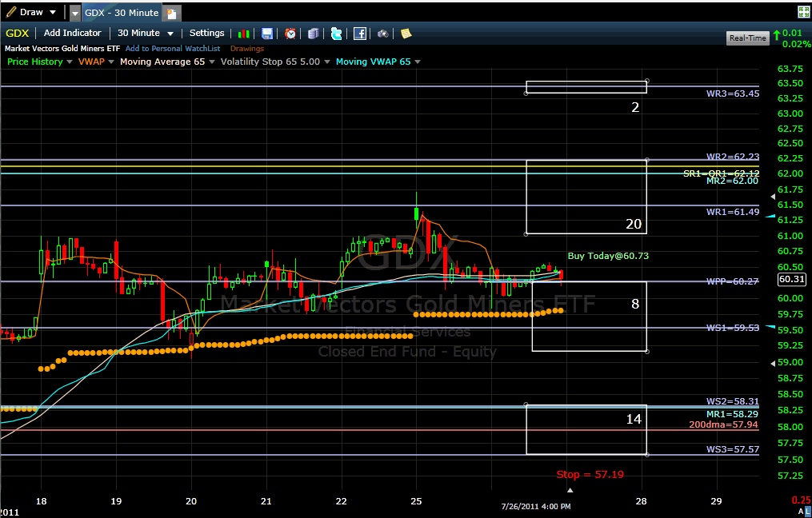Click the Buy Today@60.73 annotation
The height and width of the screenshot is (518, 812).
point(608,256)
